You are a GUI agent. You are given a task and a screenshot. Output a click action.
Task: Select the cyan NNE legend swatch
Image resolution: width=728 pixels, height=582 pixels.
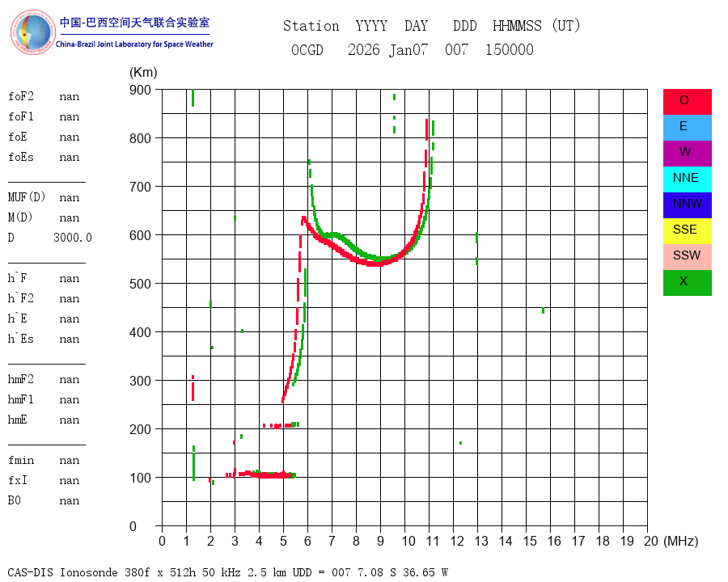[687, 179]
